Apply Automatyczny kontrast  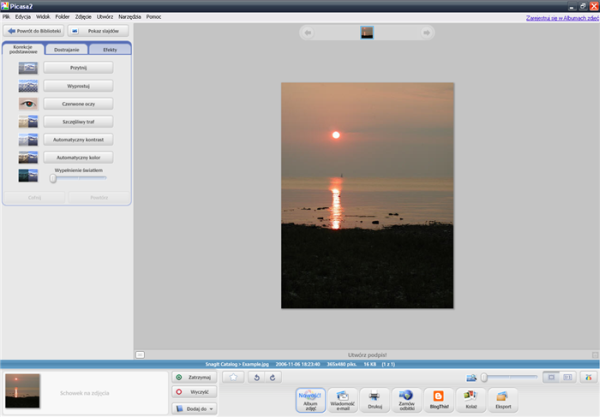[78, 140]
